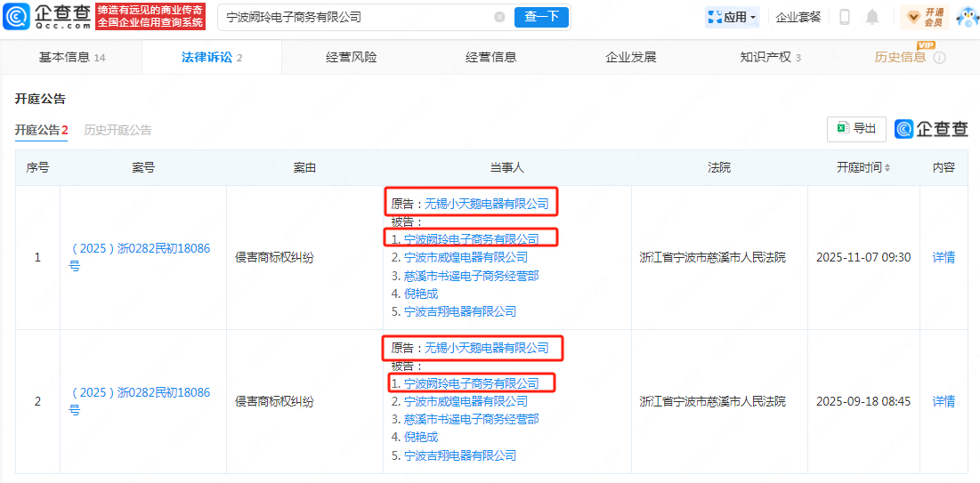The height and width of the screenshot is (483, 980).
Task: Focus the company name search field
Action: [x=356, y=17]
